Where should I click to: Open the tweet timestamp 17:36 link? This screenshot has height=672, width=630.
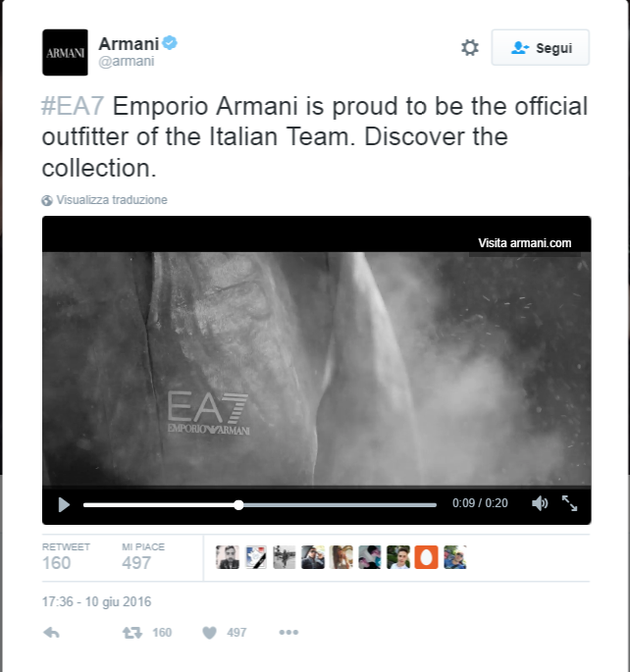coord(96,601)
